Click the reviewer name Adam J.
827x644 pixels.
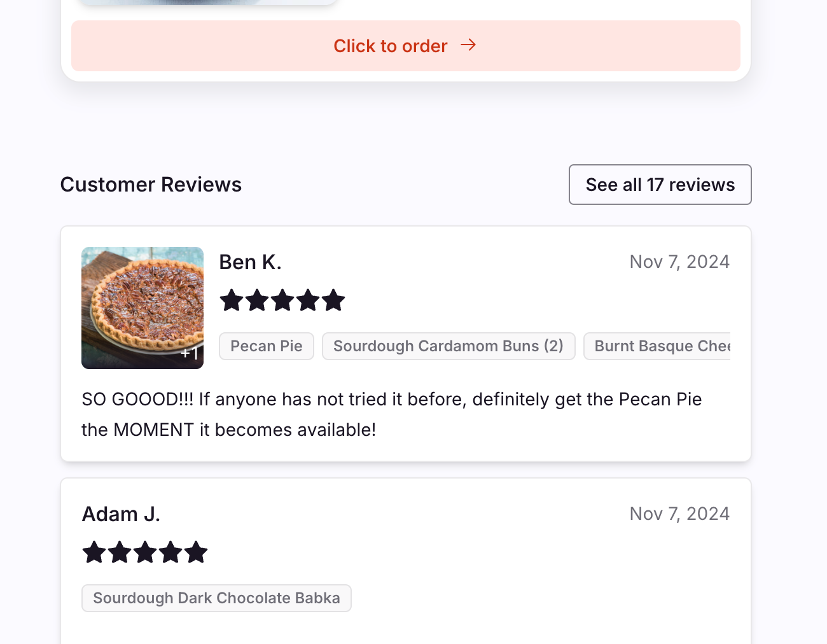click(x=121, y=514)
